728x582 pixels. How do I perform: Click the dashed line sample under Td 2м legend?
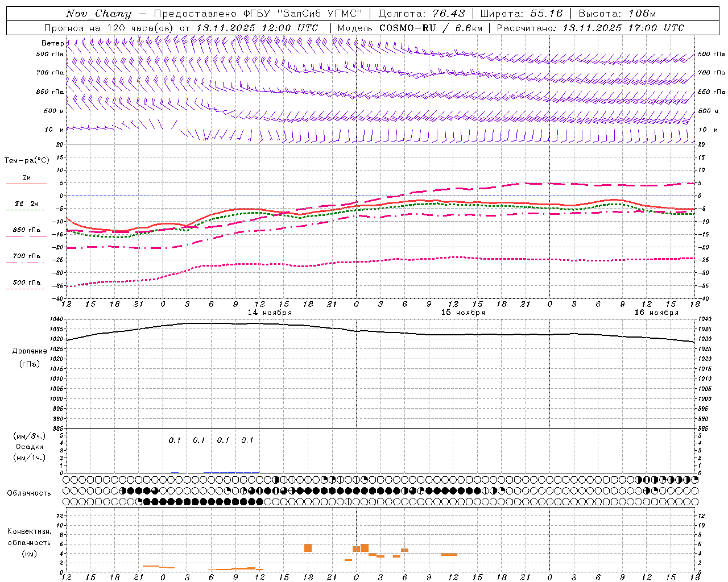26,210
